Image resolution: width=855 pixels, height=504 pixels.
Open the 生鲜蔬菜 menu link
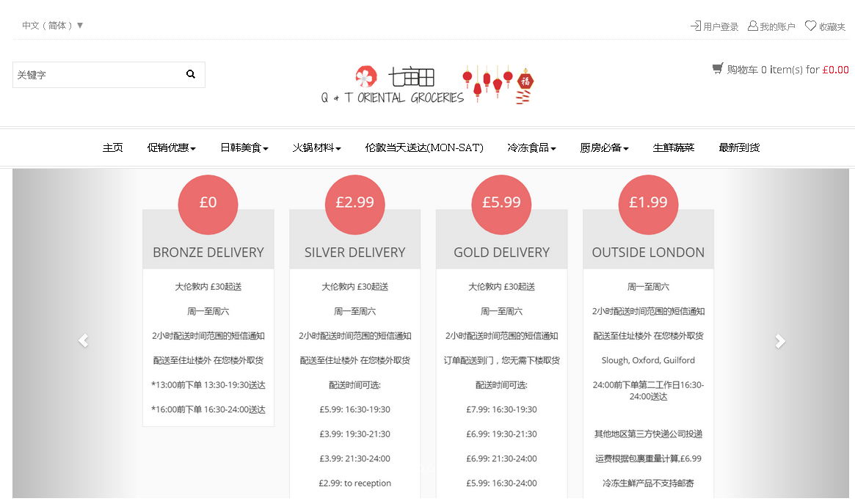(x=673, y=147)
